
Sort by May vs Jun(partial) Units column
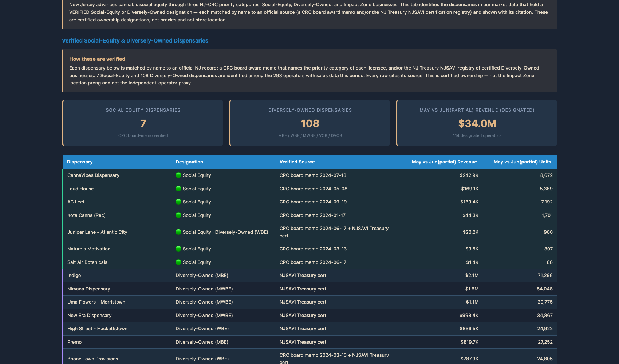click(523, 162)
